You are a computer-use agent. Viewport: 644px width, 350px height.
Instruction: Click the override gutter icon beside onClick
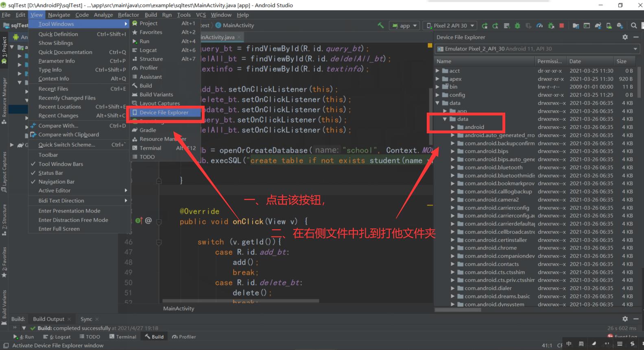(139, 221)
